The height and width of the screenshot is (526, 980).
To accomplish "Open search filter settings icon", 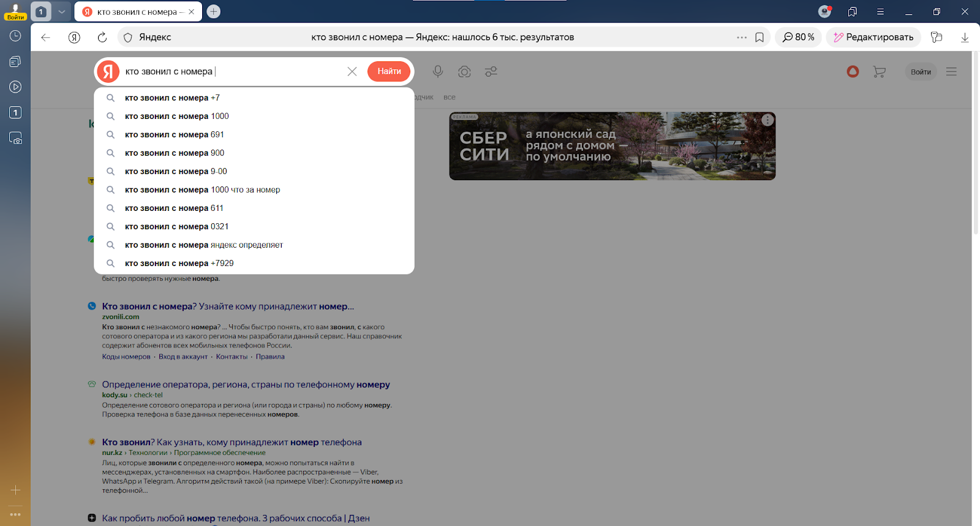I will pos(491,72).
